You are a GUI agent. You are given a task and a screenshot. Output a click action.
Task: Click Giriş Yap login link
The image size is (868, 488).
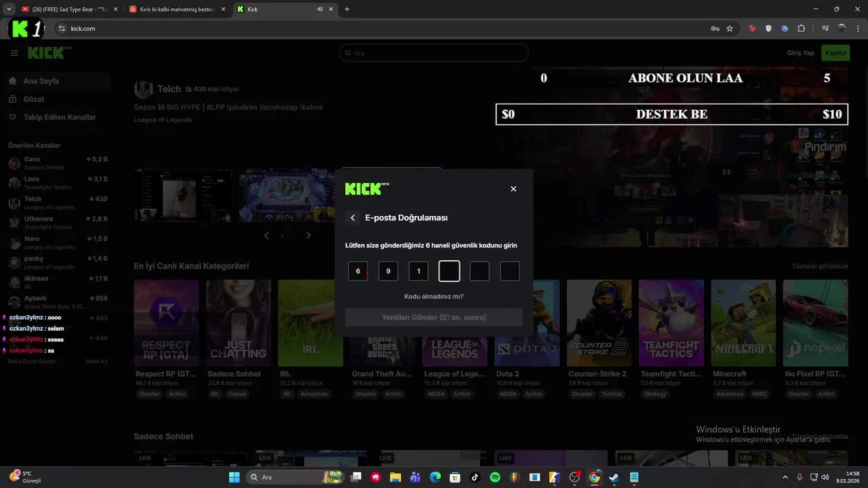tap(800, 53)
